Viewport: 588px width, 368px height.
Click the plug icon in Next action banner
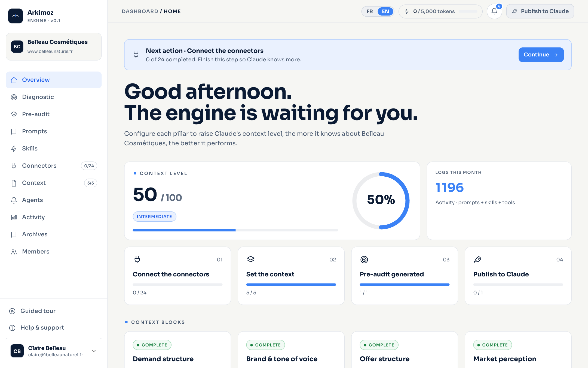(x=136, y=55)
